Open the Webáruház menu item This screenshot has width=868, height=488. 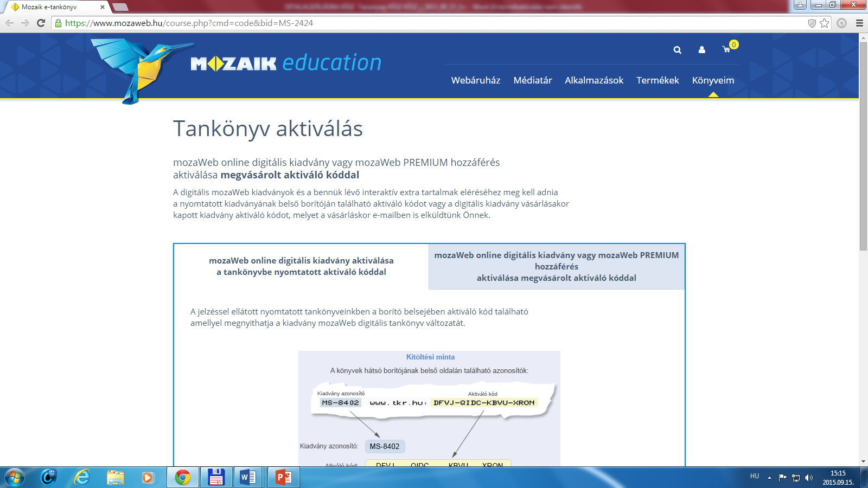pos(476,80)
